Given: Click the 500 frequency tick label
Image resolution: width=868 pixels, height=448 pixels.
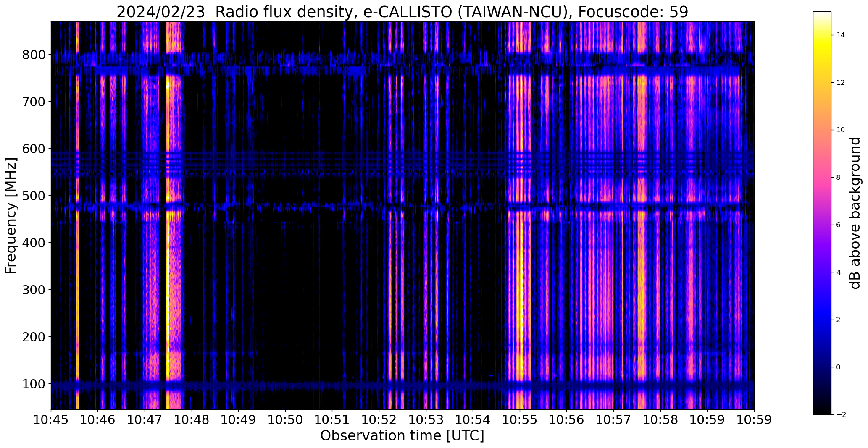Looking at the screenshot, I should [x=33, y=196].
